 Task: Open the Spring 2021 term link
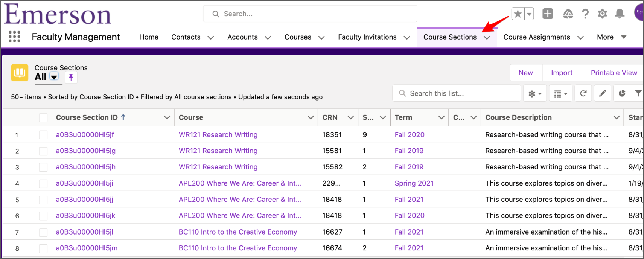(414, 183)
